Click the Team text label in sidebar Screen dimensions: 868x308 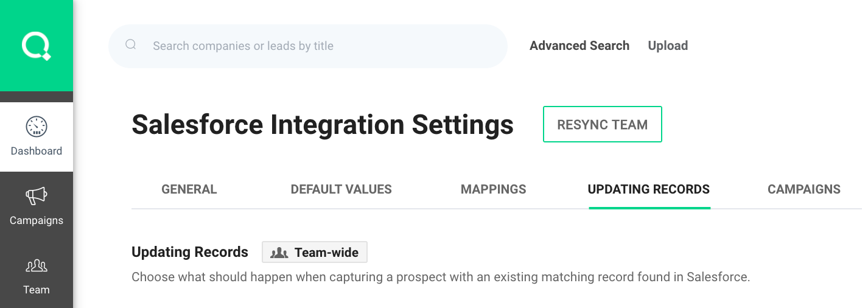(x=37, y=290)
